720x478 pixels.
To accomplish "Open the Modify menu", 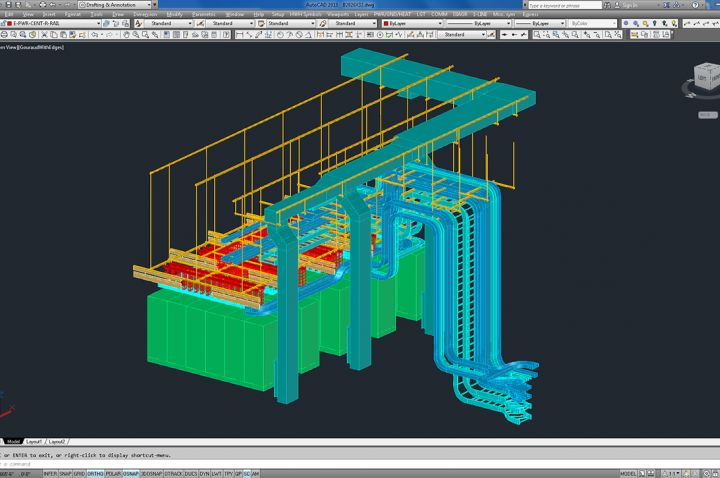I will [174, 15].
